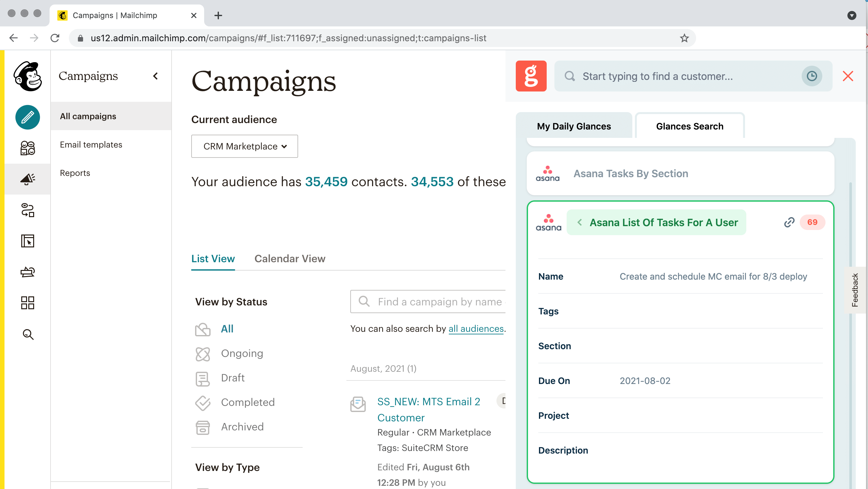868x489 pixels.
Task: Open the sidebar Search magnifier icon
Action: pos(28,334)
